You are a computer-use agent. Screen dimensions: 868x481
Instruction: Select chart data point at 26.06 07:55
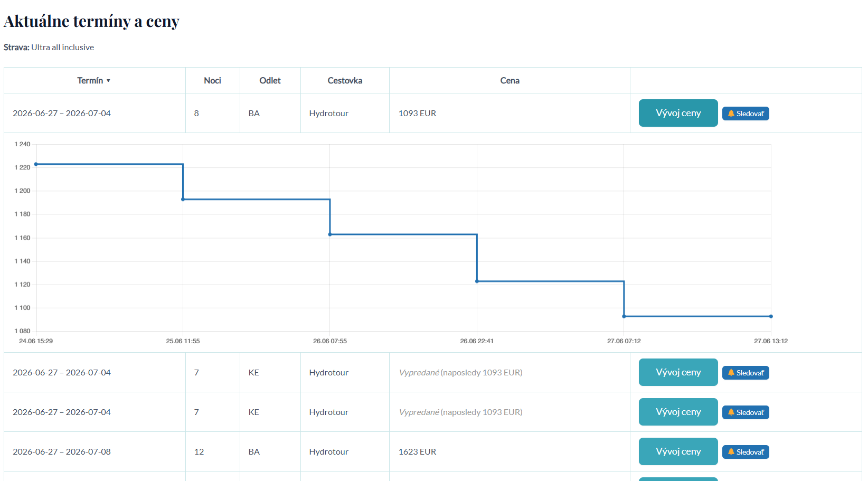pos(330,234)
